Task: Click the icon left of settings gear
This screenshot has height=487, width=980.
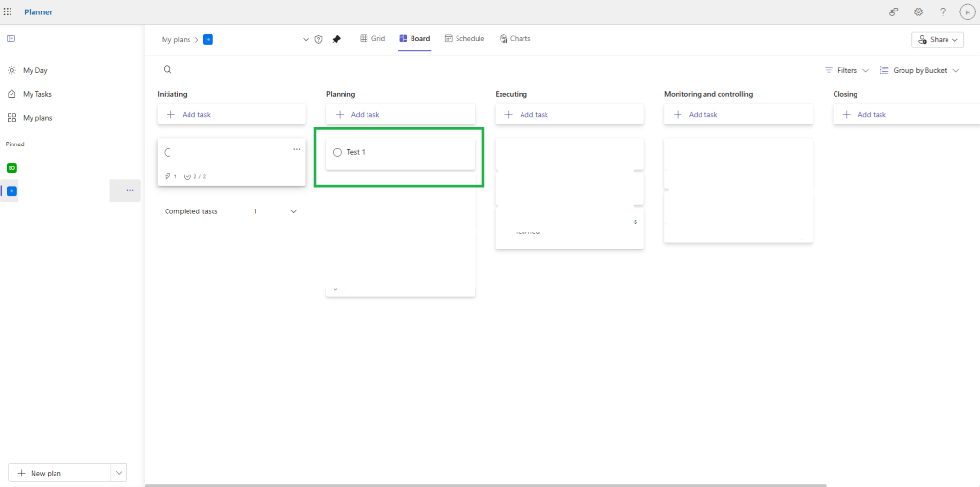Action: pyautogui.click(x=894, y=11)
